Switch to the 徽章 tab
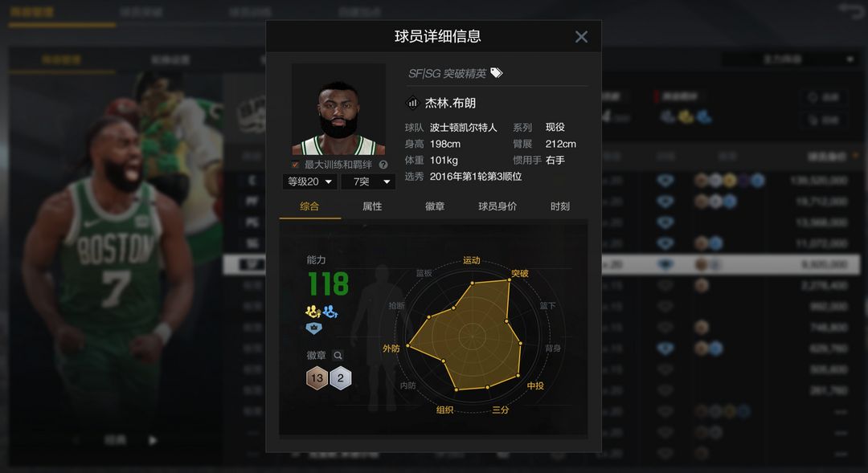 coord(435,206)
